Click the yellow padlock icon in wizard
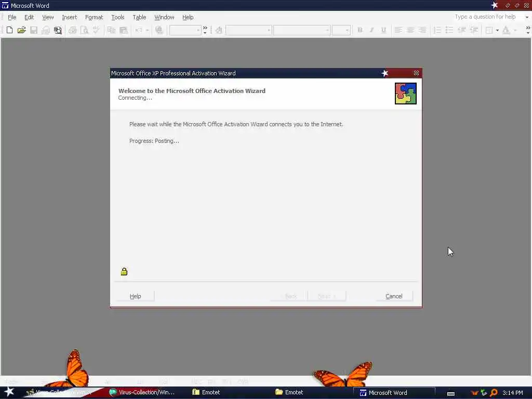Screen dimensions: 532x399 point(124,271)
